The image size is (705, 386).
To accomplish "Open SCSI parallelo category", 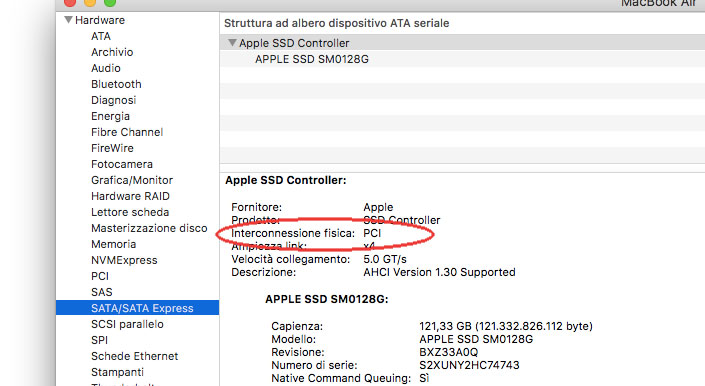I will 127,324.
